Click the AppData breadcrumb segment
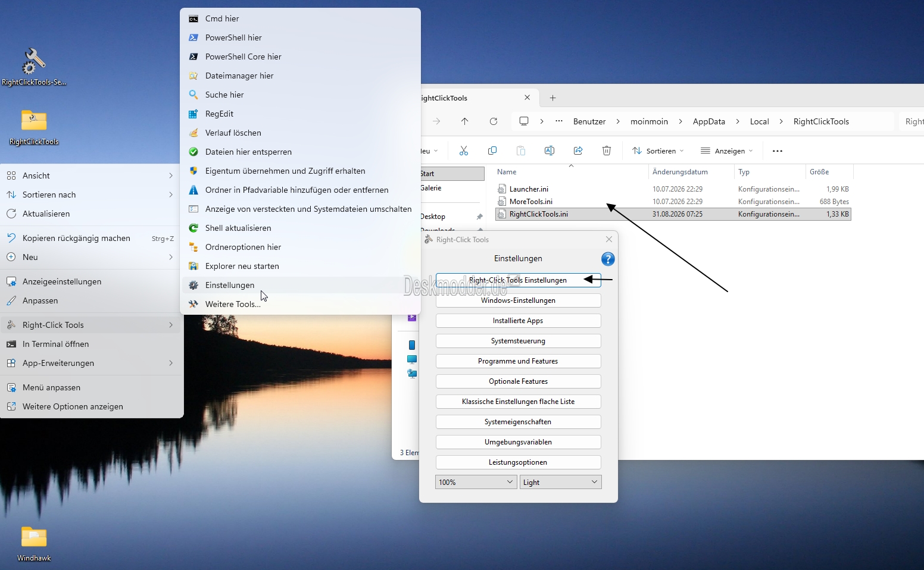The height and width of the screenshot is (570, 924). click(x=708, y=121)
